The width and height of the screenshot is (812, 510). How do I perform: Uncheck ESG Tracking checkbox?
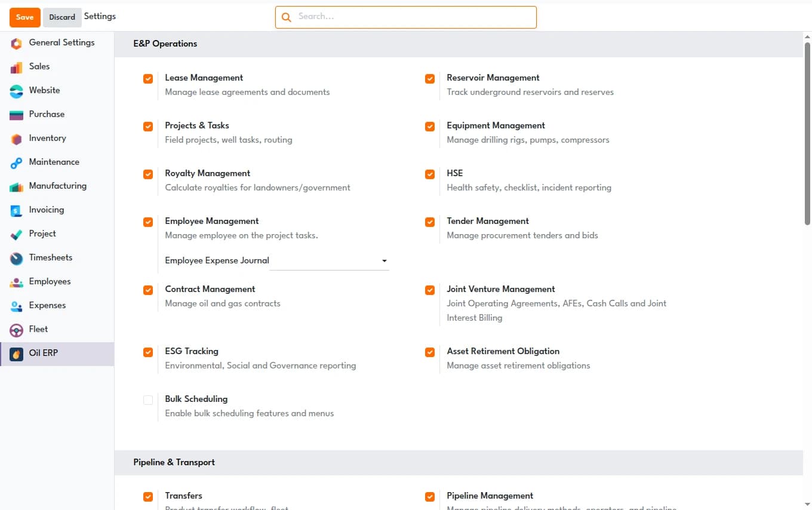(148, 352)
